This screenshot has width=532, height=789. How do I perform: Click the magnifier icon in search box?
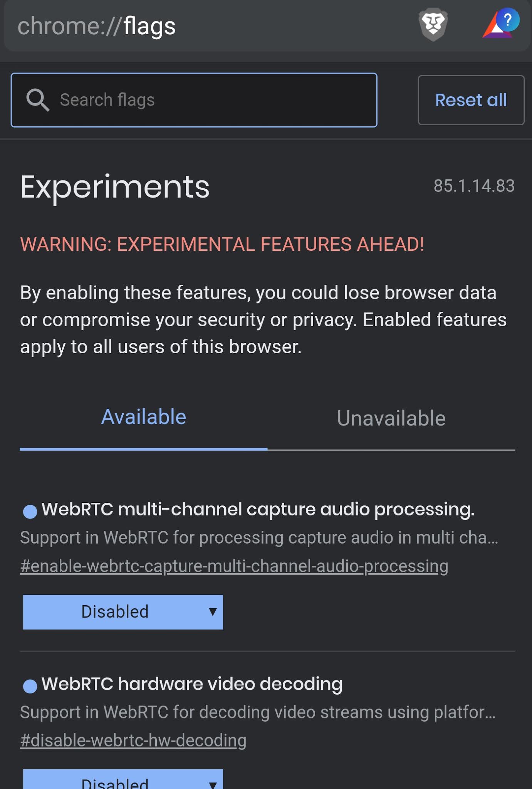point(37,100)
